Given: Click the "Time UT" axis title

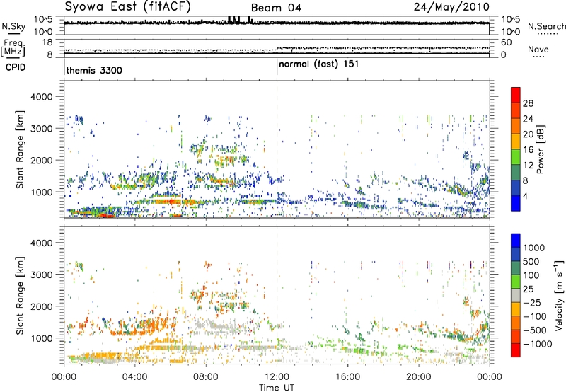Looking at the screenshot, I should click(x=277, y=388).
